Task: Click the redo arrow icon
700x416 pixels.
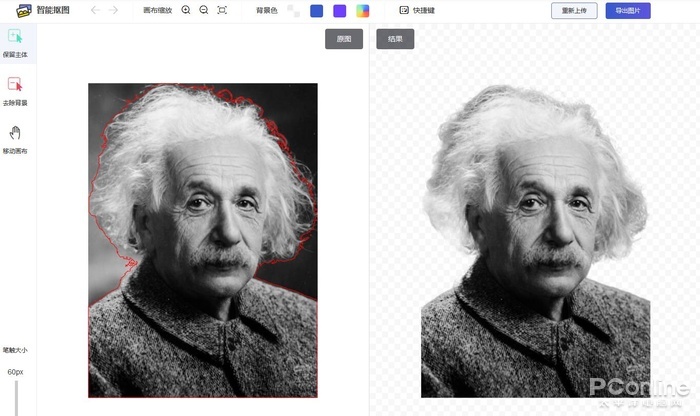Action: [114, 11]
